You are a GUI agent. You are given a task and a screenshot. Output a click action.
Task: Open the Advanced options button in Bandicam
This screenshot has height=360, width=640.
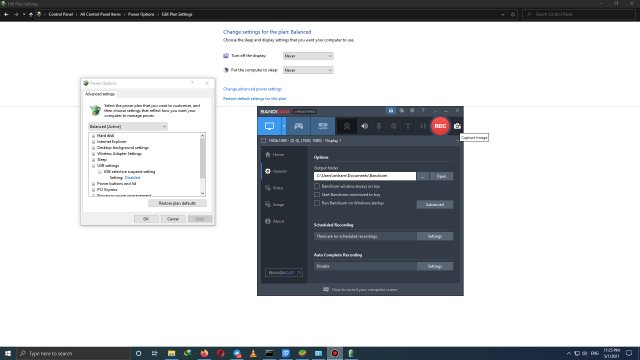point(435,204)
